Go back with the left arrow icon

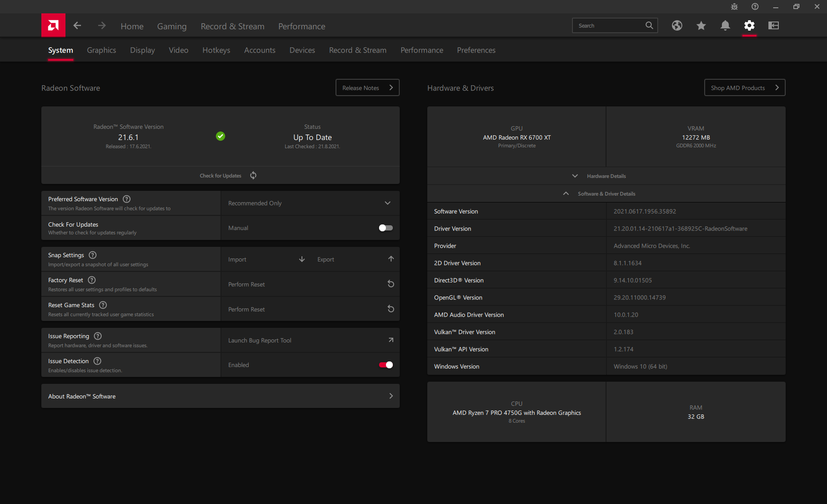click(x=77, y=26)
